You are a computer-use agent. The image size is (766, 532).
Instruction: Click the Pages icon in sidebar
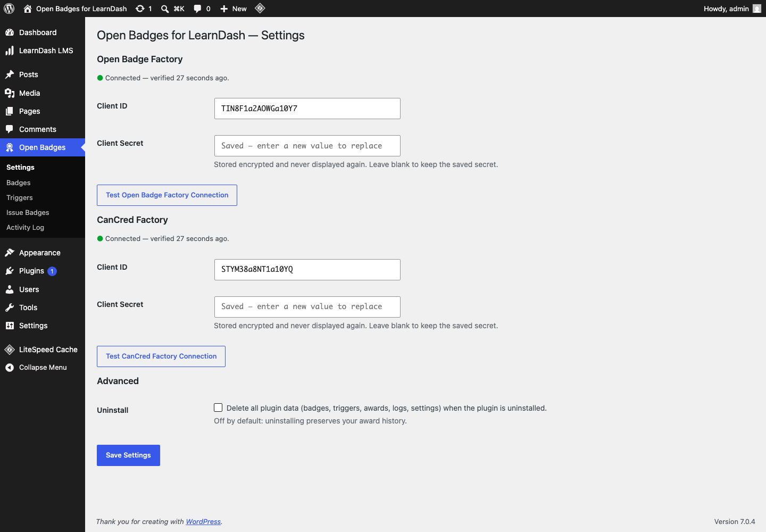tap(10, 111)
